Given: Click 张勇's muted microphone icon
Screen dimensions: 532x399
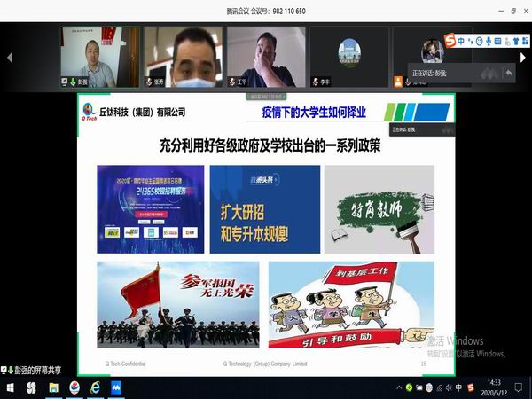Looking at the screenshot, I should [149, 82].
